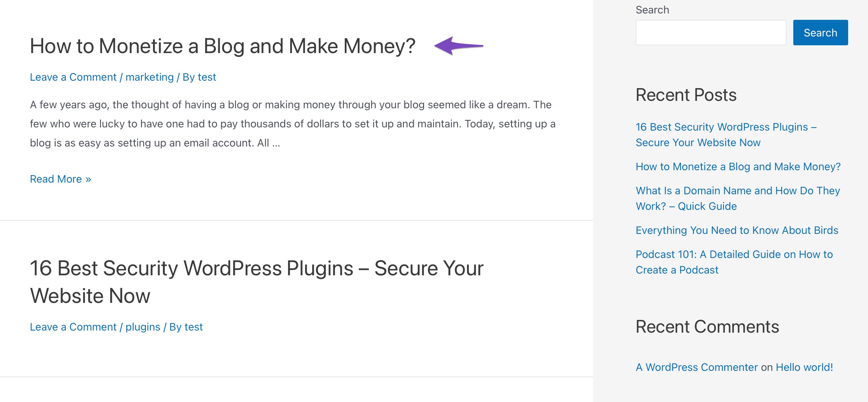
Task: Open 'Leave a Comment' on security plugins post
Action: (x=73, y=327)
